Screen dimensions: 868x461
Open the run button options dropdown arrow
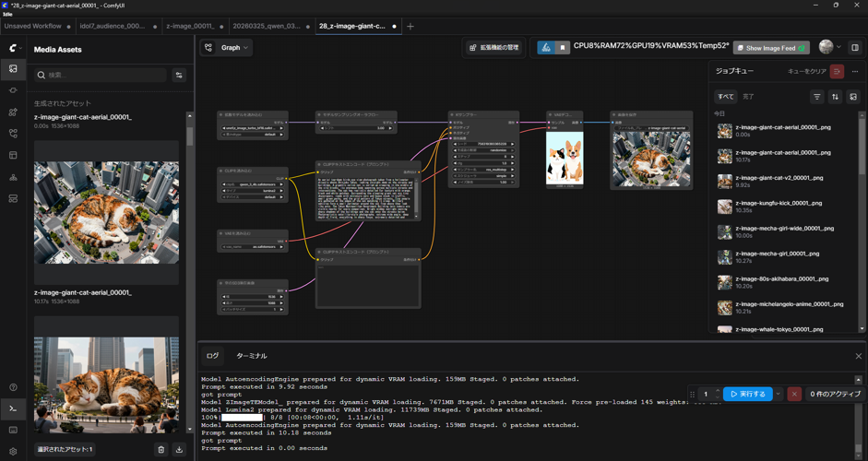779,395
